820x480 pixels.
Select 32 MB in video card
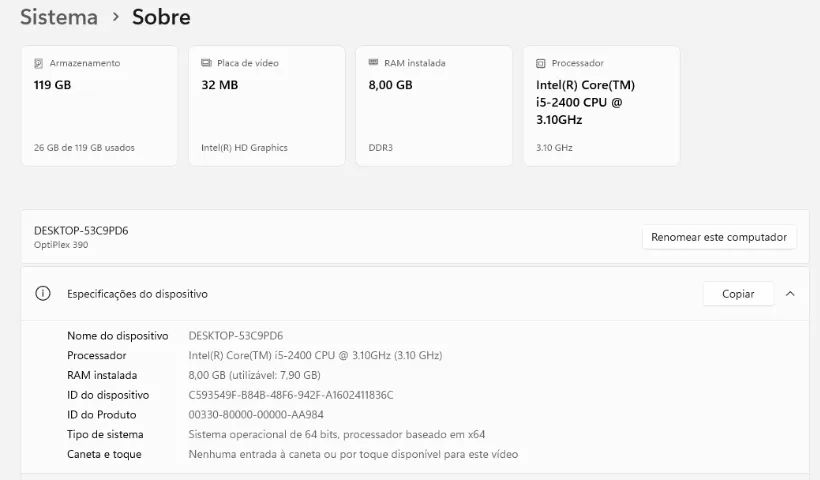220,85
